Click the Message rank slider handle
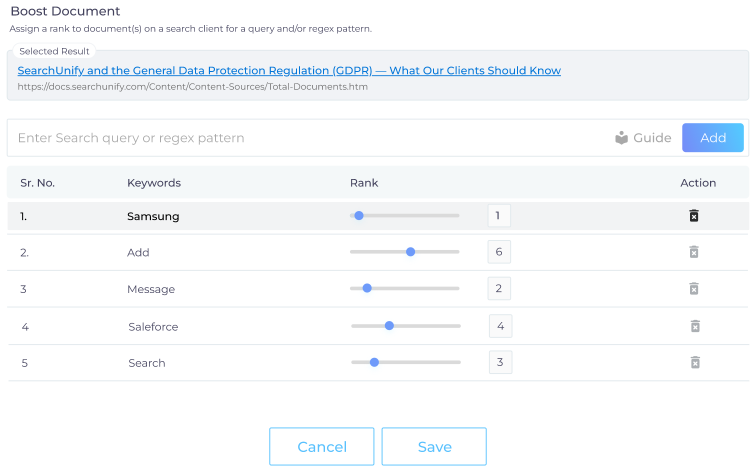This screenshot has width=754, height=470. click(367, 288)
